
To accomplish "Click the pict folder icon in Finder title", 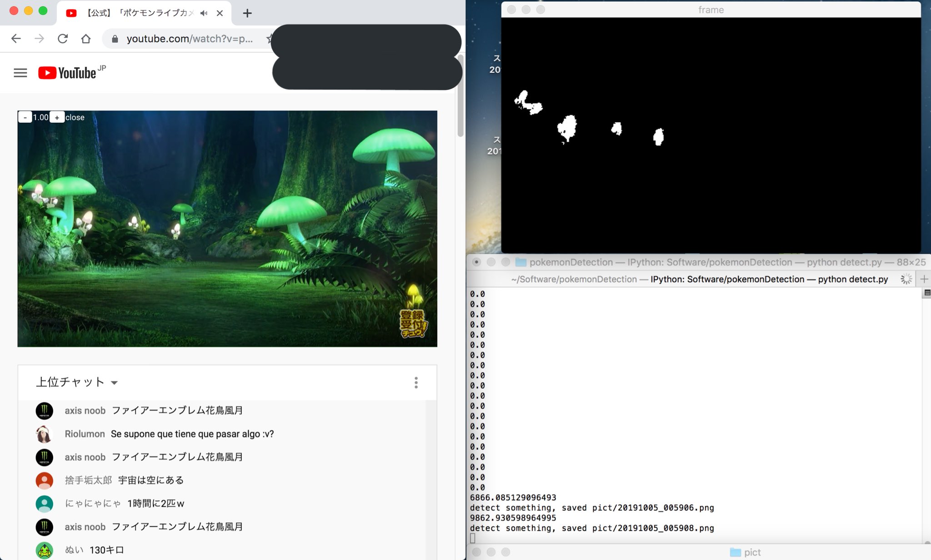I will click(x=735, y=552).
